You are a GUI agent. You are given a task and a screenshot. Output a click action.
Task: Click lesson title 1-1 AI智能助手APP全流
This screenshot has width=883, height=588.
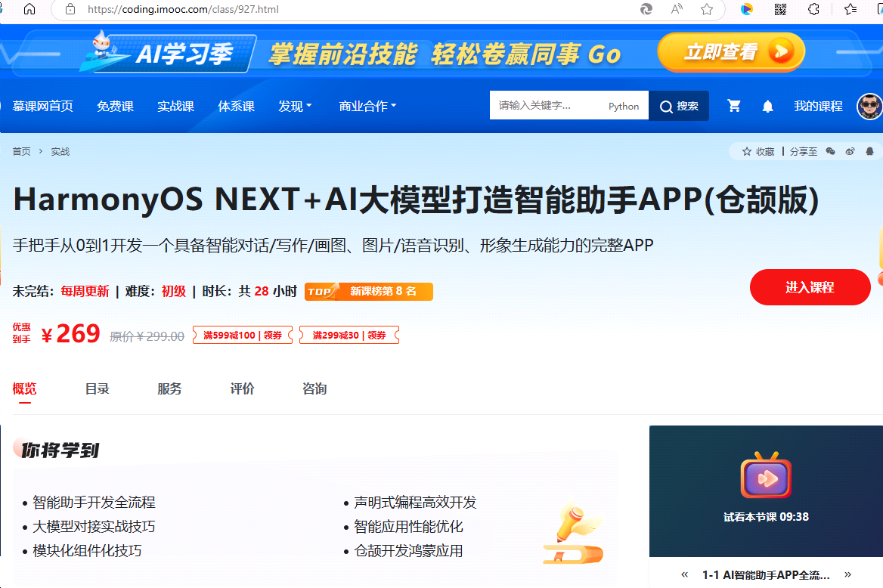tap(766, 575)
